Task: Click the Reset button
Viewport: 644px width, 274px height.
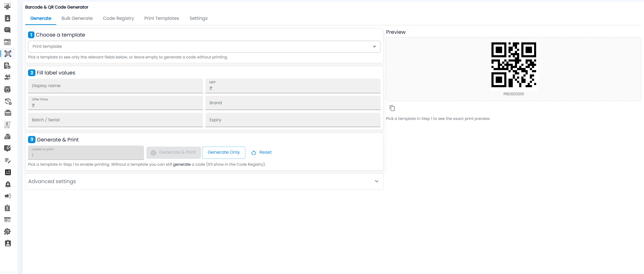Action: click(x=261, y=152)
